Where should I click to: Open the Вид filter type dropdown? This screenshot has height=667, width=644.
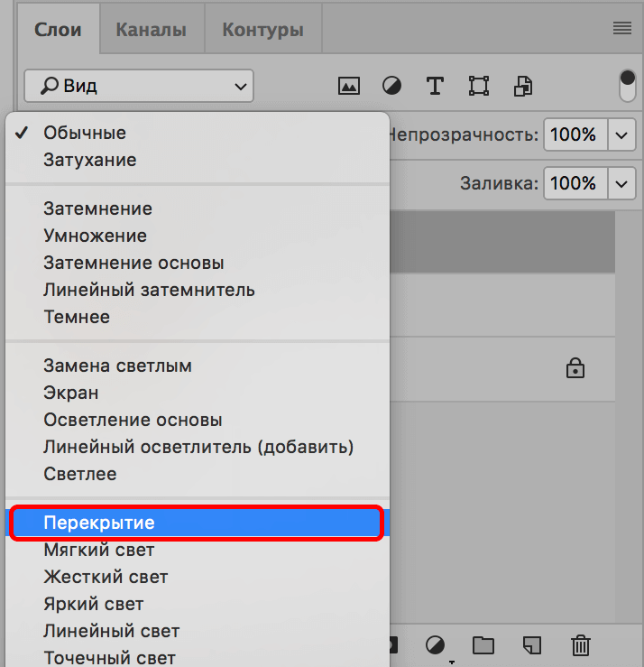pos(139,87)
